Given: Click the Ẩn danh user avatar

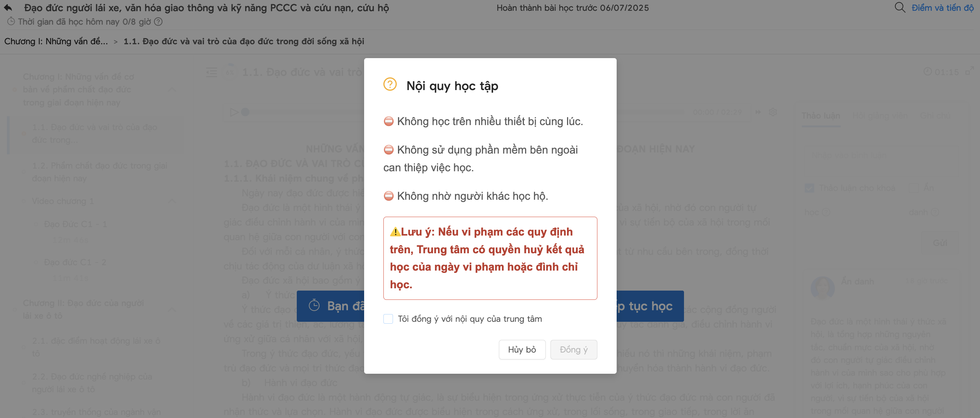Looking at the screenshot, I should [822, 288].
